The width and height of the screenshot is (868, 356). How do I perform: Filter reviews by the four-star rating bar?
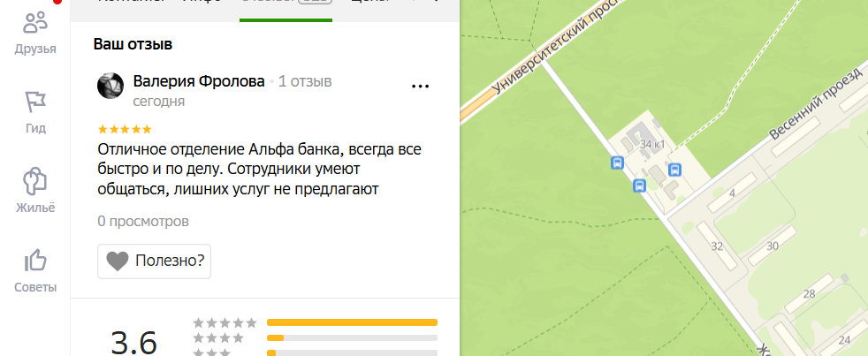click(352, 337)
